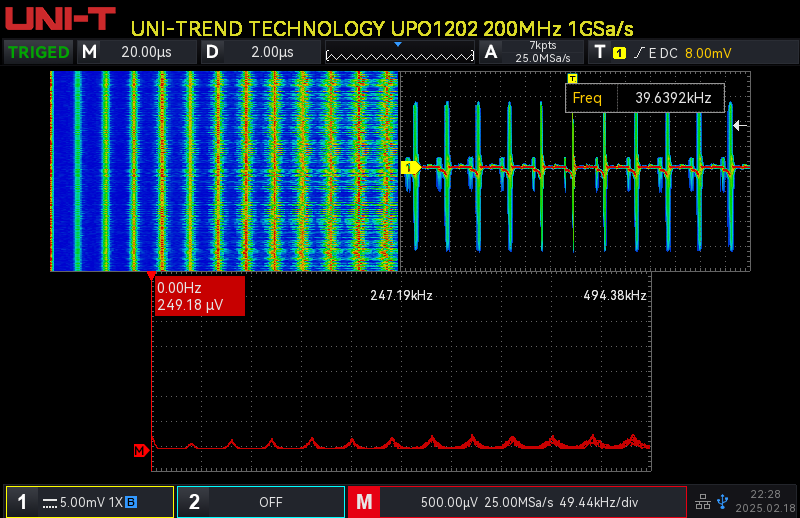The image size is (800, 518).
Task: Click the USB connection status icon
Action: click(x=722, y=502)
